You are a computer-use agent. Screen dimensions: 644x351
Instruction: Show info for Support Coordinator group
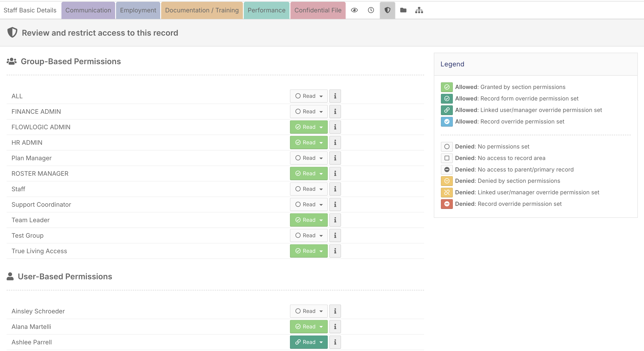pyautogui.click(x=335, y=204)
